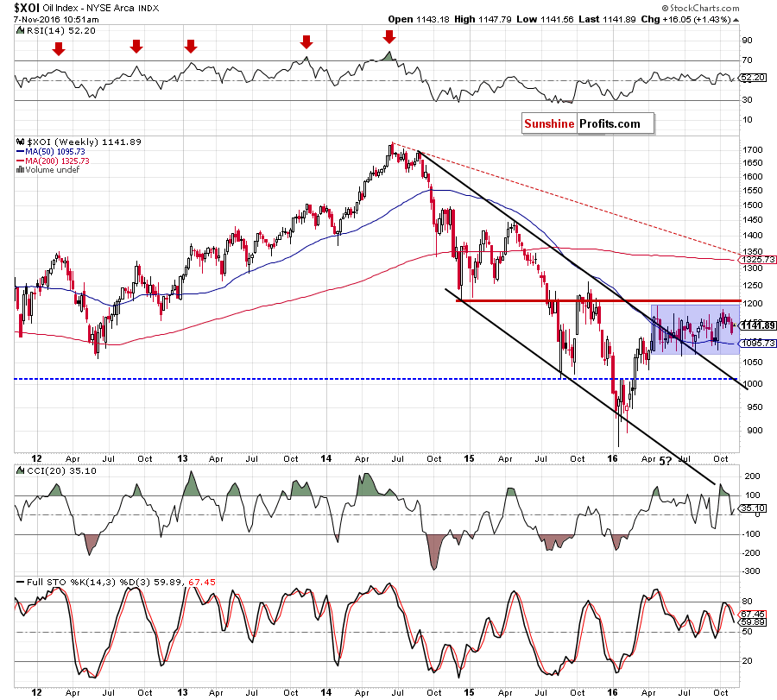Click the 900 price axis label
777x700 pixels.
755,431
